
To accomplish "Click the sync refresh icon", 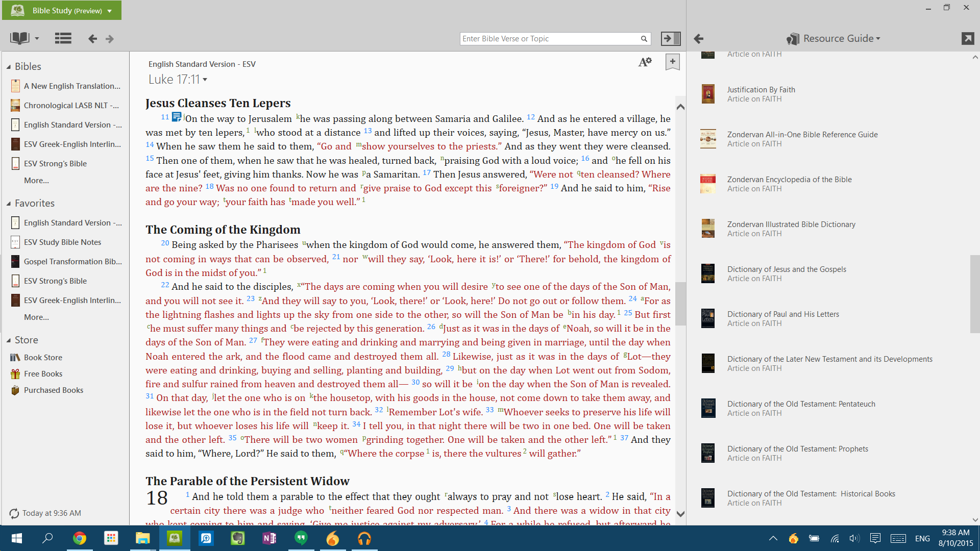I will [14, 513].
